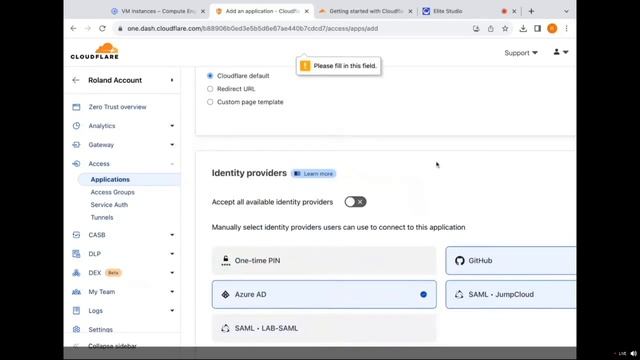
Task: Expand the Logs menu arrow
Action: (x=172, y=311)
